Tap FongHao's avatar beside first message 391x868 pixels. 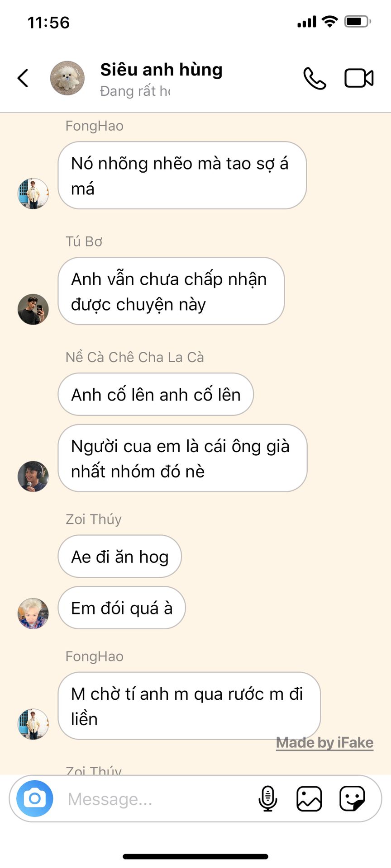33,193
